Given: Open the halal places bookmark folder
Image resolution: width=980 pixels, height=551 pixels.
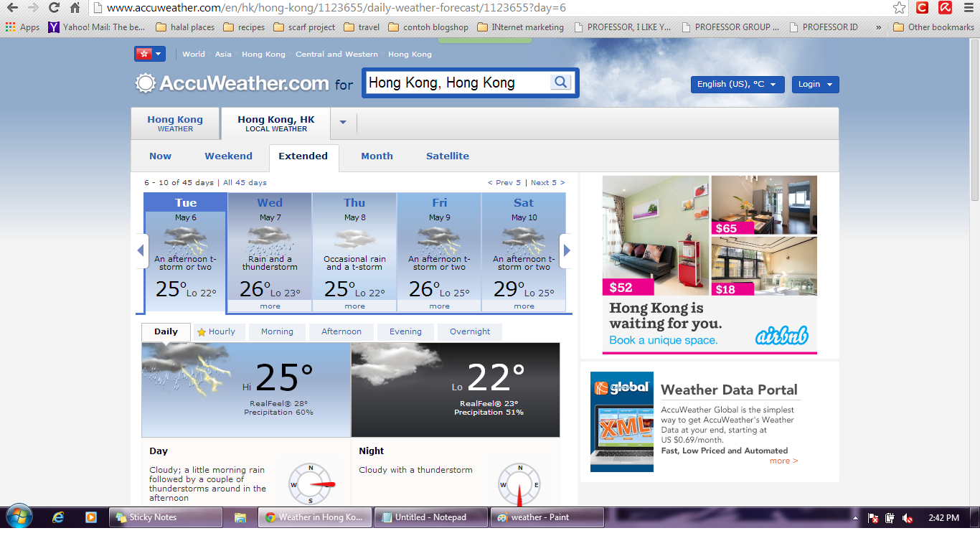Looking at the screenshot, I should (185, 27).
